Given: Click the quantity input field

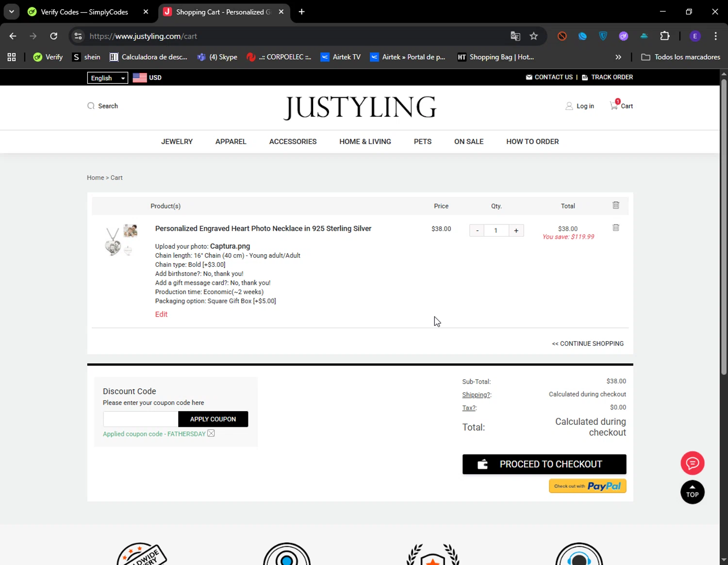Looking at the screenshot, I should pyautogui.click(x=496, y=230).
